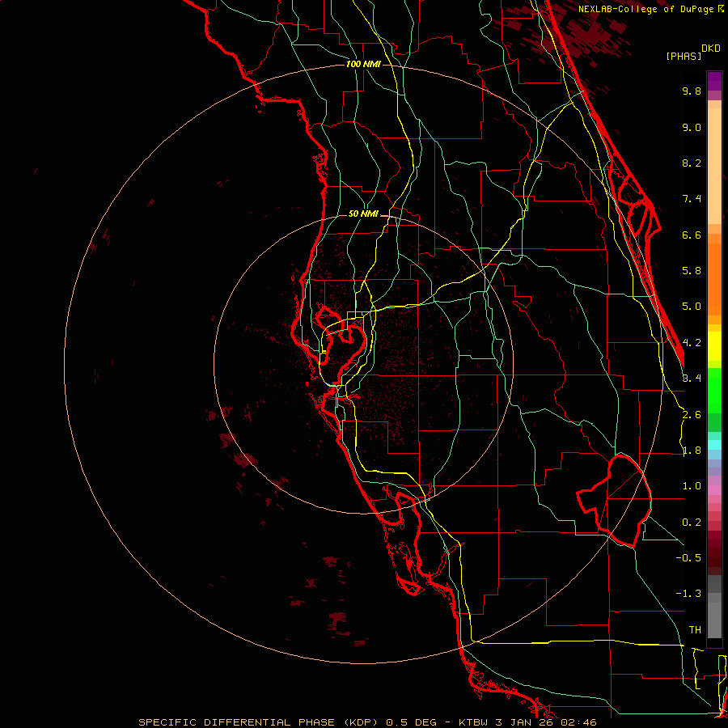Pick the purple top segment of color scale

coord(714,81)
